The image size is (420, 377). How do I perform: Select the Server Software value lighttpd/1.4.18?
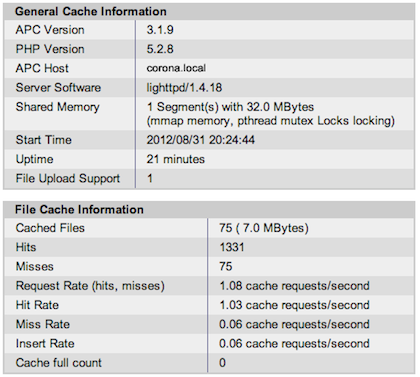(x=184, y=88)
